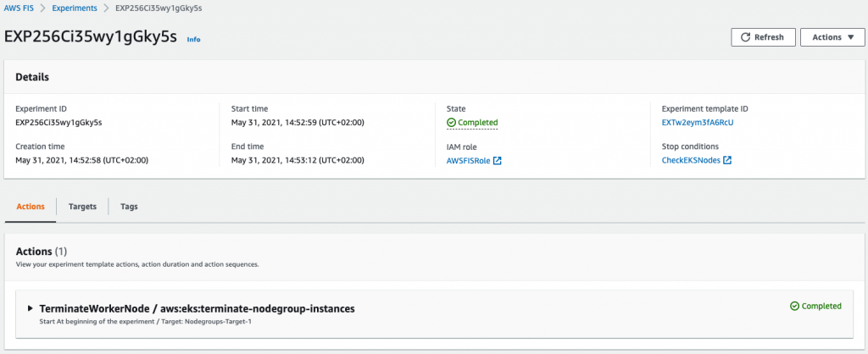This screenshot has height=354, width=868.
Task: Click the Actions dropdown caret arrow
Action: (x=851, y=37)
